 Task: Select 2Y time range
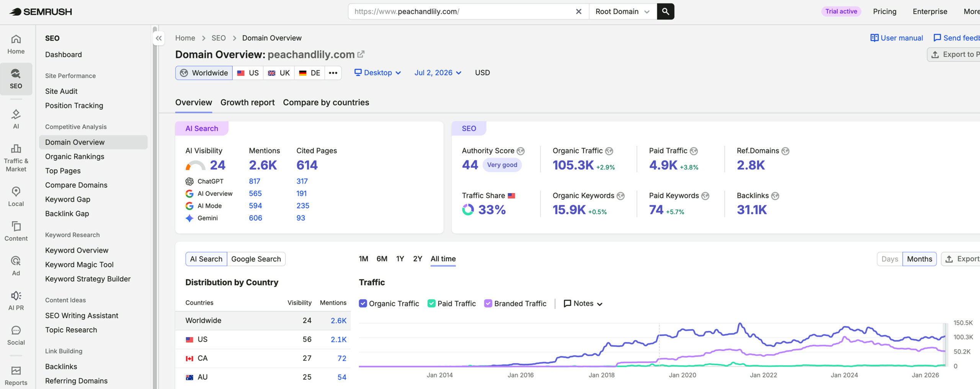pyautogui.click(x=418, y=259)
